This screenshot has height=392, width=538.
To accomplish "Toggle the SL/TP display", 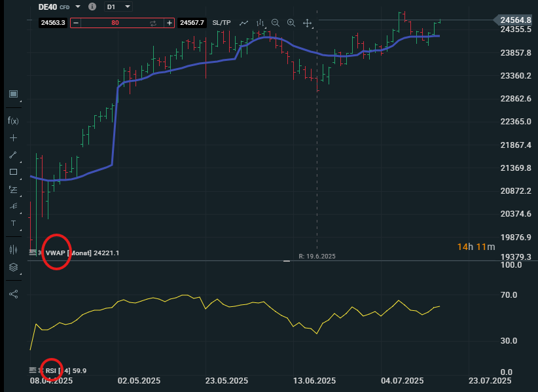I will pos(221,22).
